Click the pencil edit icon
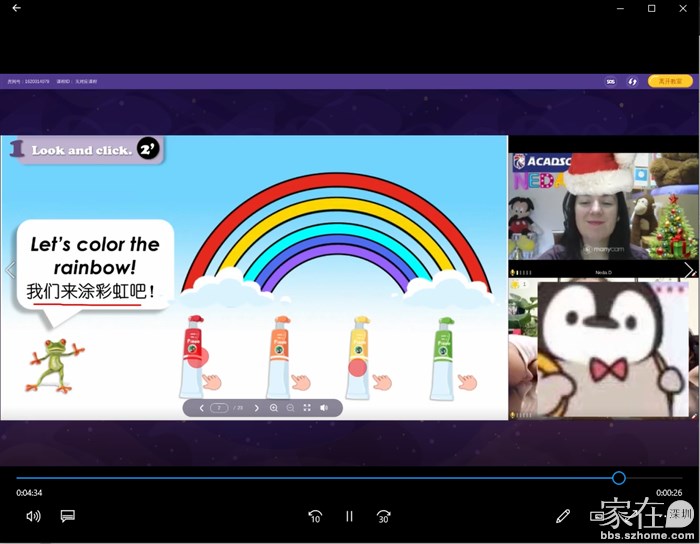Image resolution: width=700 pixels, height=544 pixels. [563, 516]
